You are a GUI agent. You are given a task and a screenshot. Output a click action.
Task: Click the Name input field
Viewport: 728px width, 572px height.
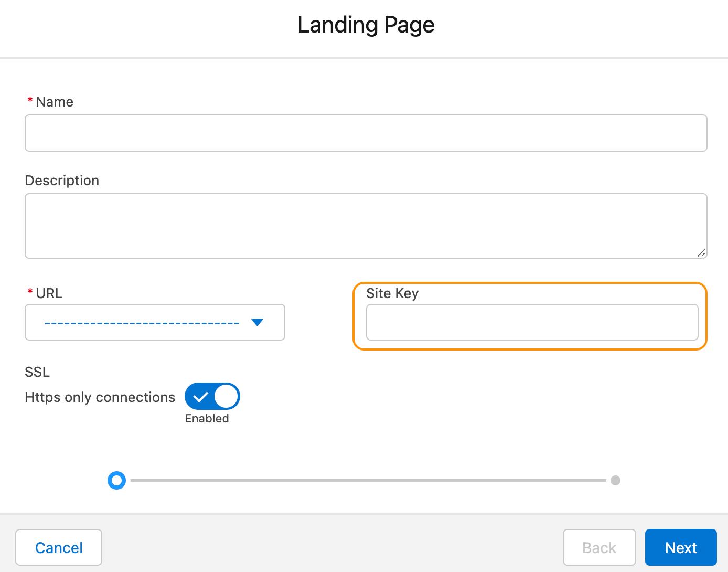click(366, 133)
